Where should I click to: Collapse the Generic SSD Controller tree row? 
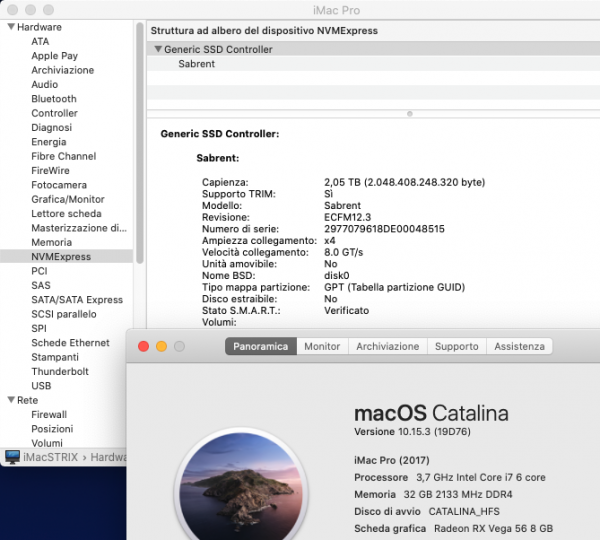pyautogui.click(x=158, y=49)
